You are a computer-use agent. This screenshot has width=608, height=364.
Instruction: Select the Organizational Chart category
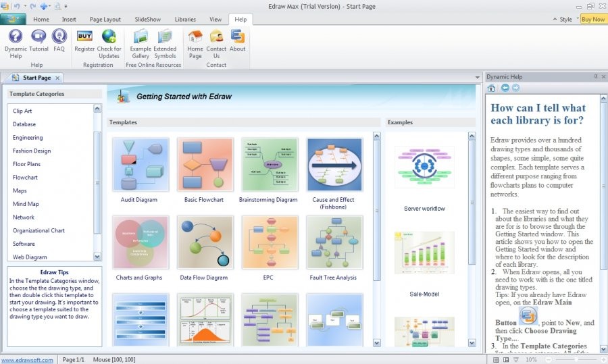[39, 230]
